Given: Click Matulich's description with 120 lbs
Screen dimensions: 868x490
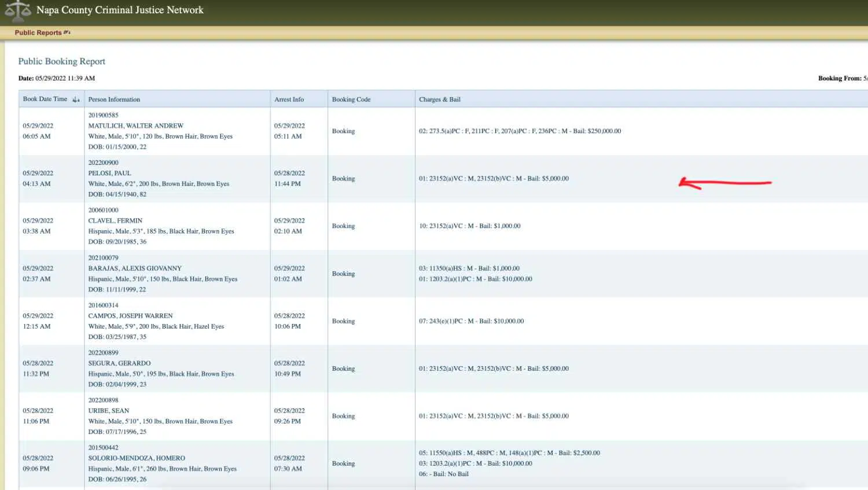Looking at the screenshot, I should click(160, 137).
